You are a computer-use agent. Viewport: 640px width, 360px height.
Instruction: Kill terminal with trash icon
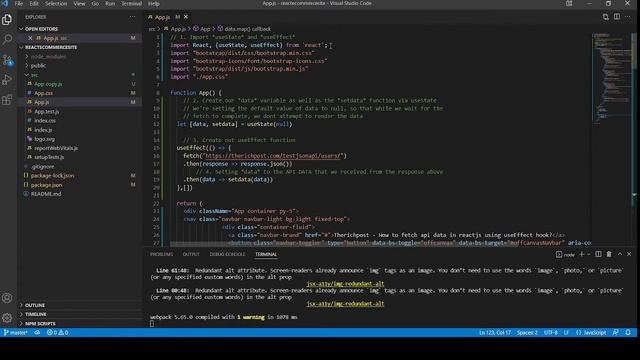[609, 254]
